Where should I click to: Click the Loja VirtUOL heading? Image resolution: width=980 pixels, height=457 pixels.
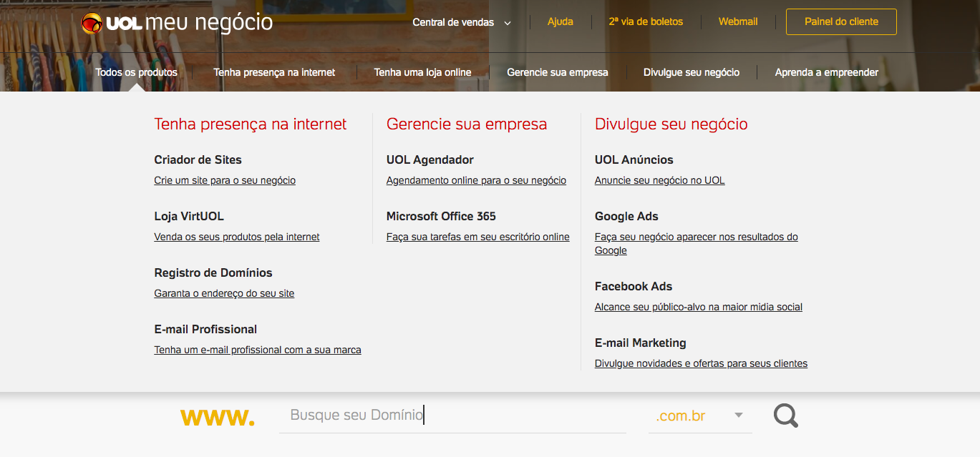(189, 216)
